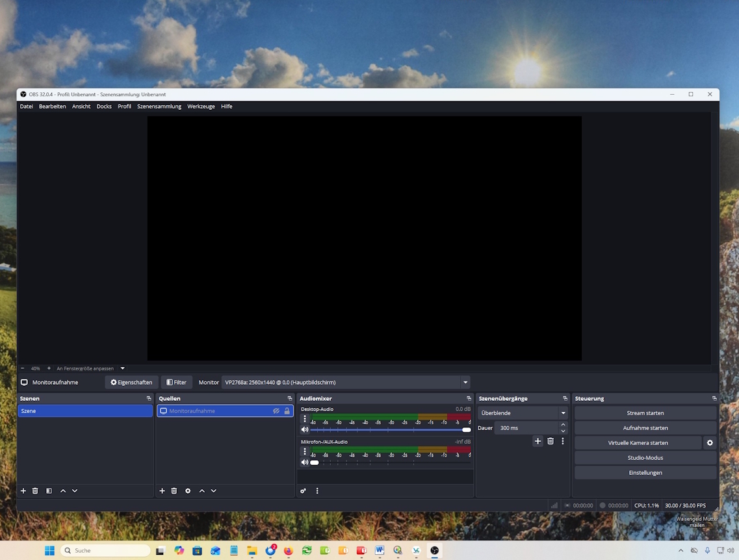Screen dimensions: 739x560
Task: Move source up in Quellen panel
Action: pos(201,490)
